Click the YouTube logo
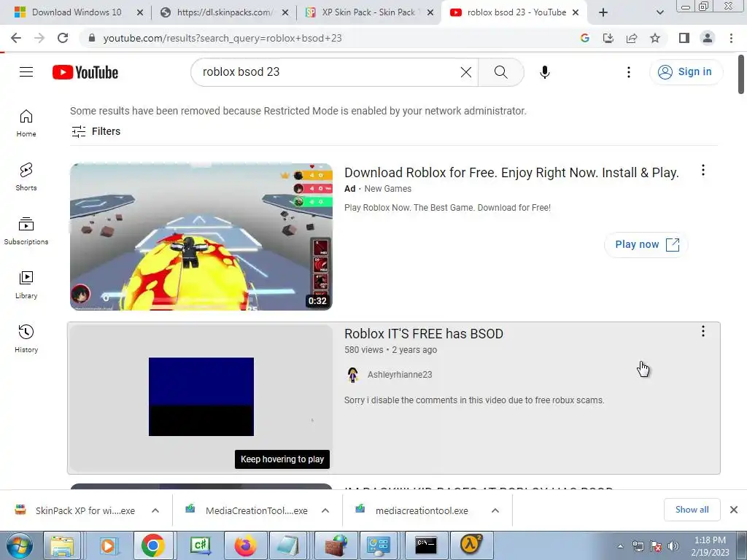The image size is (747, 560). [x=85, y=72]
